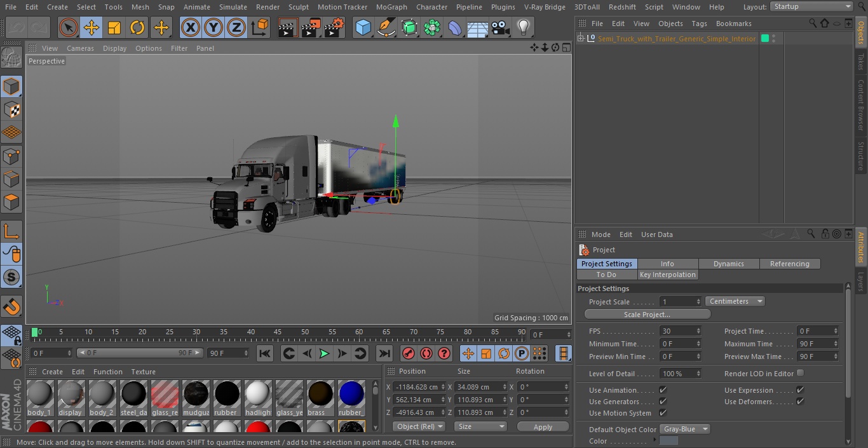Toggle Use Animation checkbox

pos(663,390)
